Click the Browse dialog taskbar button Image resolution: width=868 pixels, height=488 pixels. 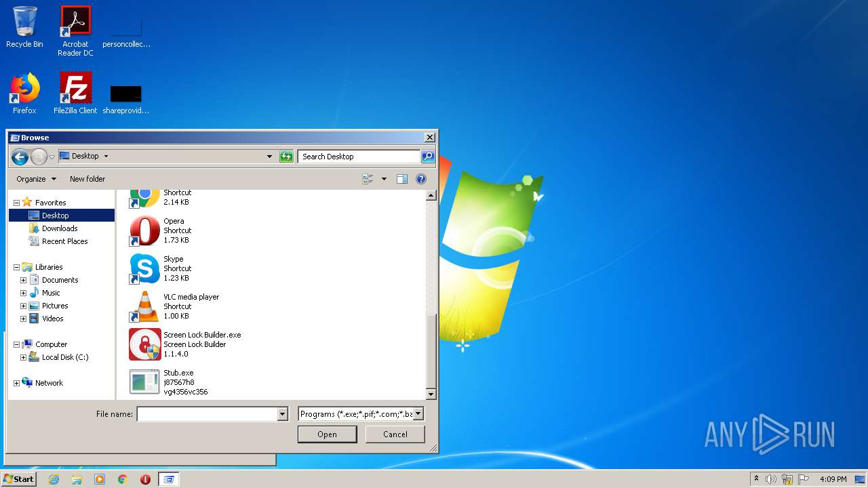tap(169, 479)
